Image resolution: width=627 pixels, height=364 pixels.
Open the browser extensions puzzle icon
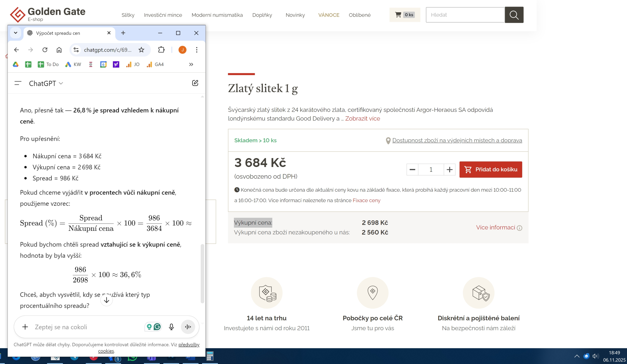point(161,50)
